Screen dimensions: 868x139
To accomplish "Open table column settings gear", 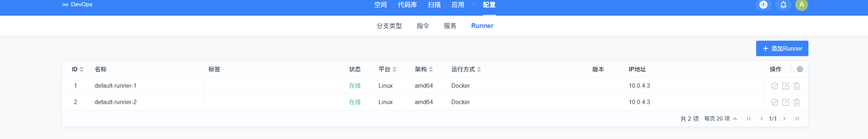I will pyautogui.click(x=800, y=69).
